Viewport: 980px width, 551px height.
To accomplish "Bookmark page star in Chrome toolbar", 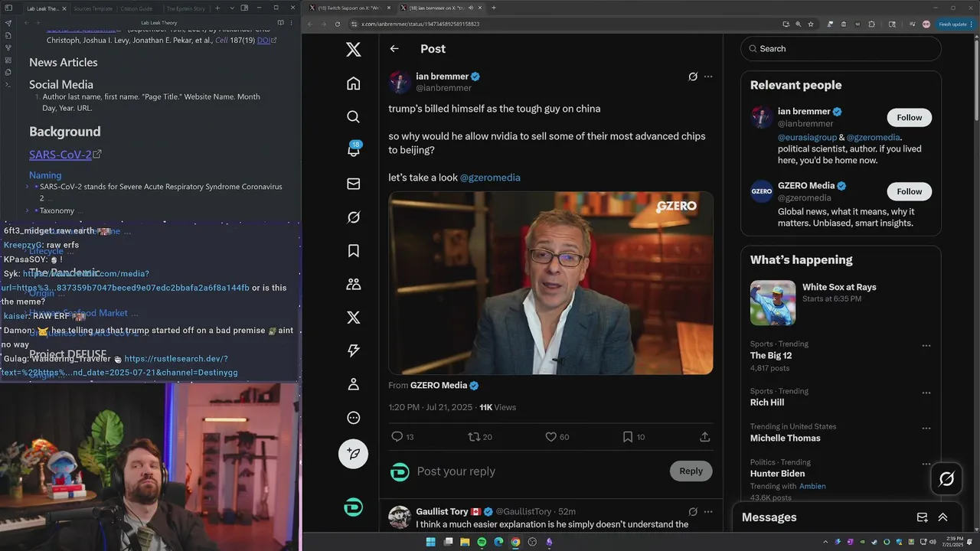I will pos(811,24).
